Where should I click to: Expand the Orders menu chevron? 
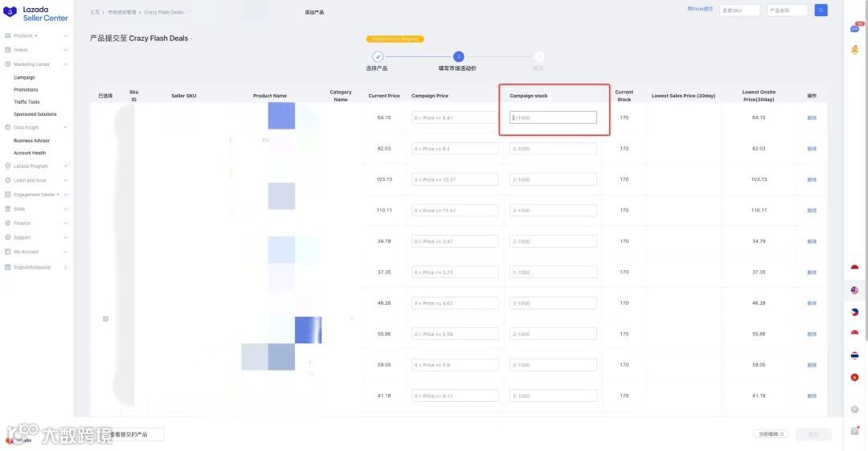(65, 50)
